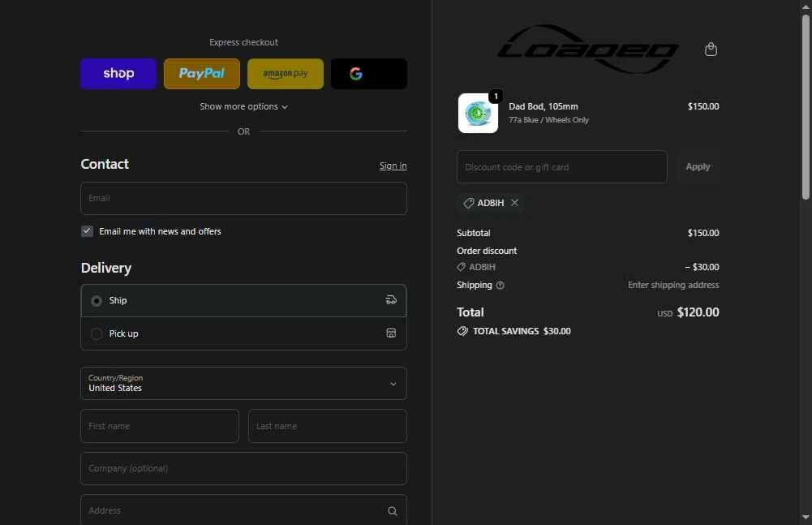812x525 pixels.
Task: Select the Pick up delivery option
Action: pyautogui.click(x=243, y=334)
